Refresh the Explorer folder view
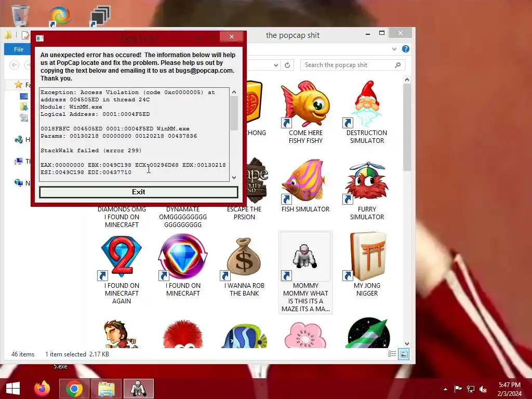Viewport: 532px width, 399px height. pos(287,65)
